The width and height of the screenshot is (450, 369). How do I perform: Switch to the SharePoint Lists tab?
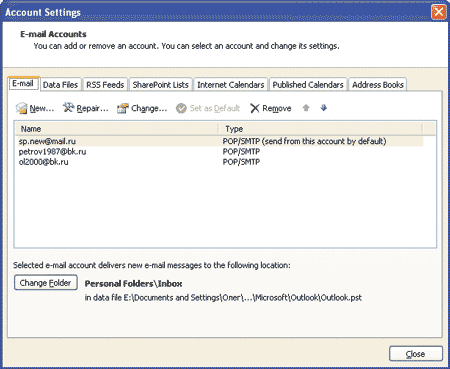tap(160, 85)
